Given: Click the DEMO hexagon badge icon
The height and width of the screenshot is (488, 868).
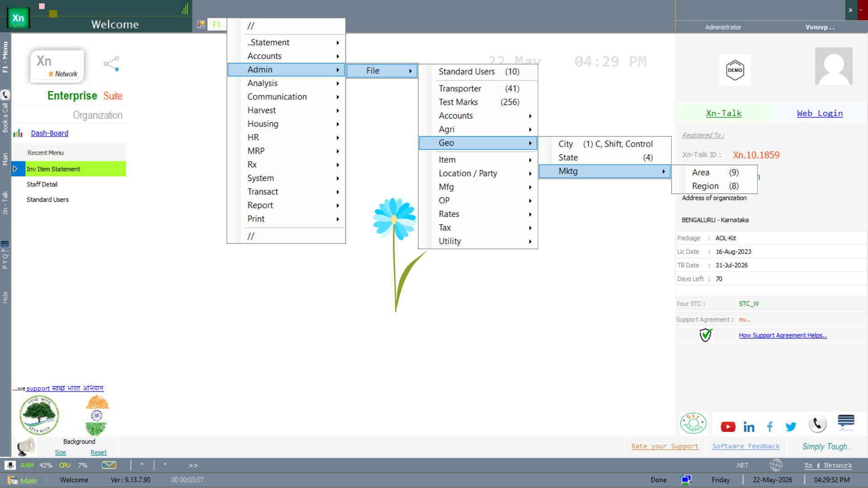Looking at the screenshot, I should coord(735,70).
